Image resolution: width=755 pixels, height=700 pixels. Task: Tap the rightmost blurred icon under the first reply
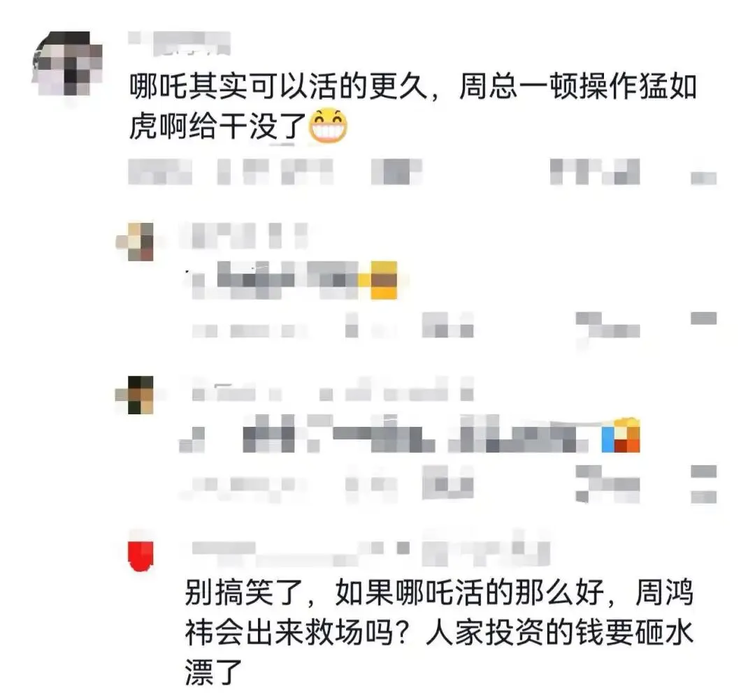[703, 319]
